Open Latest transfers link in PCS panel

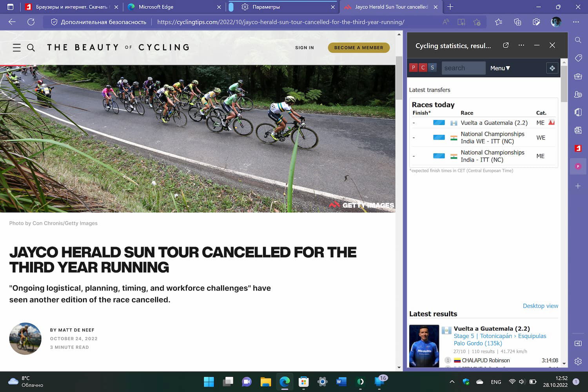click(430, 90)
